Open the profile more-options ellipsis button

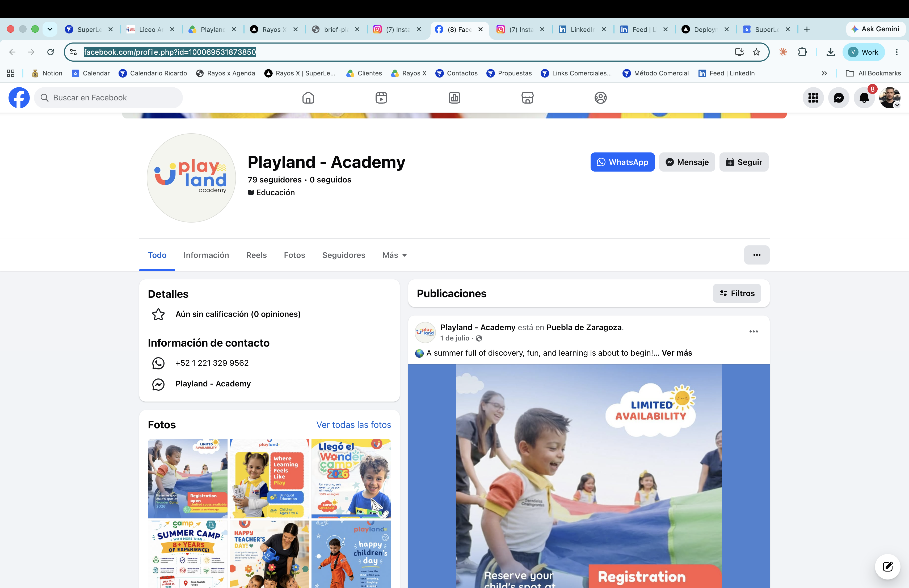click(x=757, y=255)
